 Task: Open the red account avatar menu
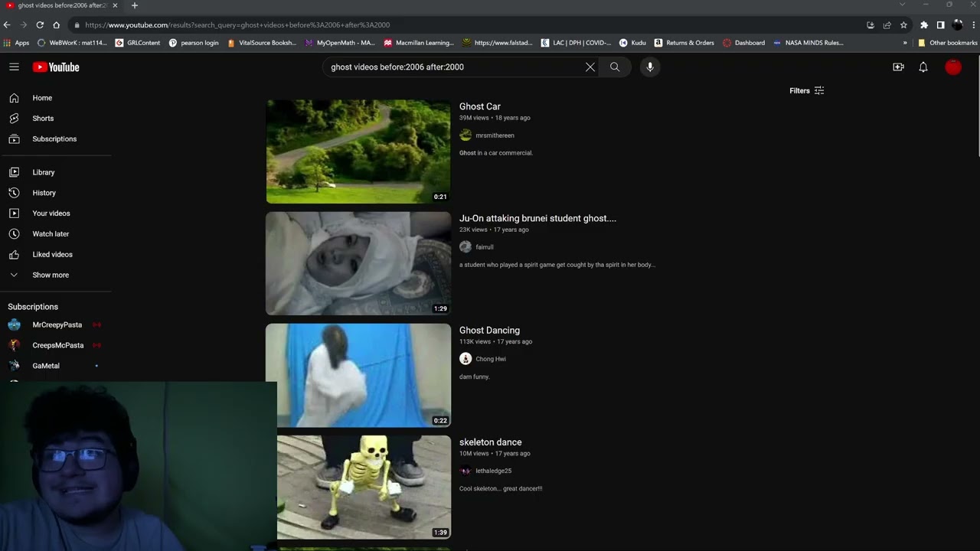click(953, 67)
